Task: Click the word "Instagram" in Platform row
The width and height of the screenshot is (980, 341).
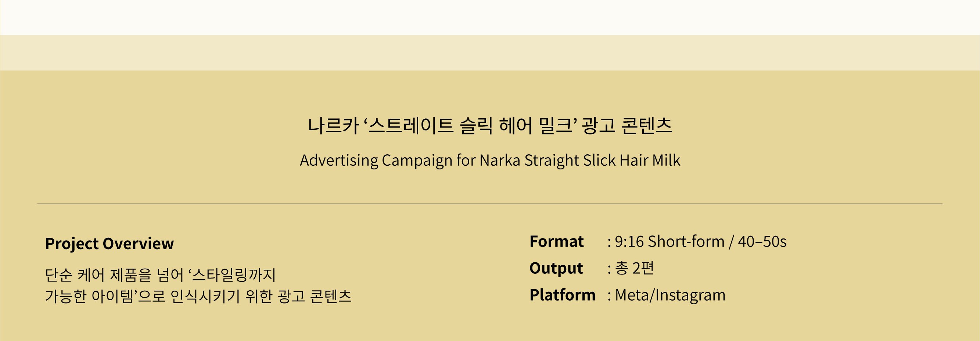Action: [690, 295]
